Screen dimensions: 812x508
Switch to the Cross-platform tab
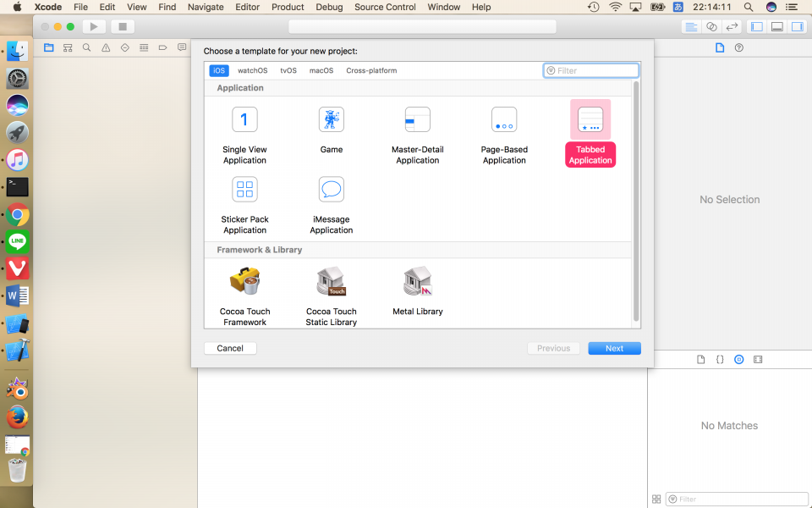[371, 70]
